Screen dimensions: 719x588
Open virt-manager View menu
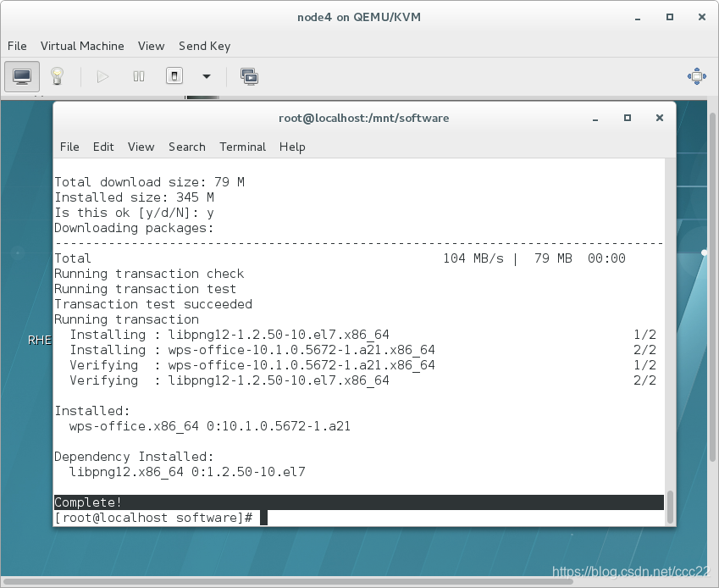[151, 46]
